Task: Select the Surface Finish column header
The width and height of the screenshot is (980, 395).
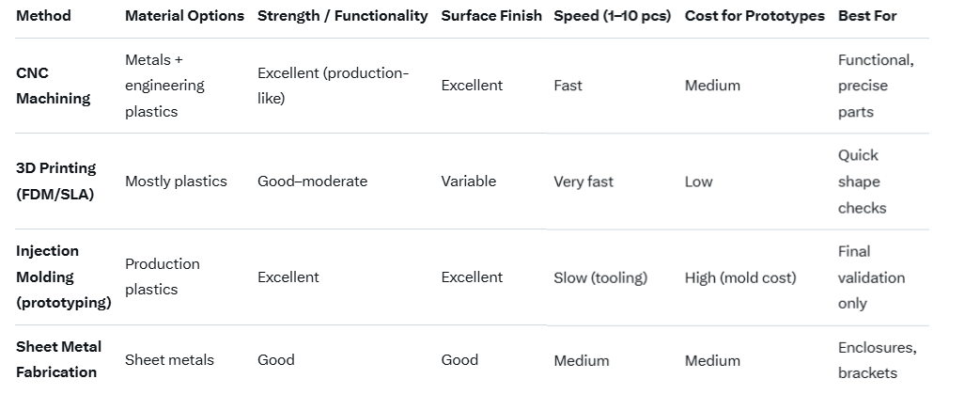Action: pyautogui.click(x=491, y=16)
